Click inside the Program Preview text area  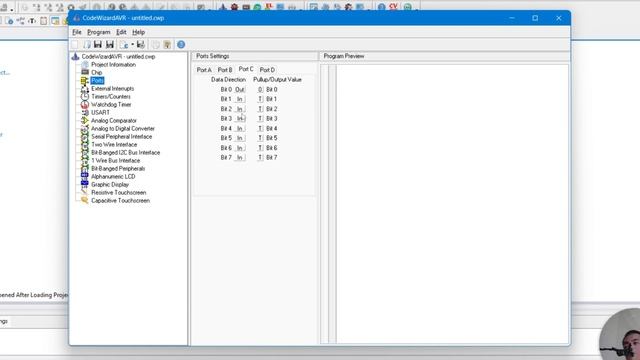(x=452, y=204)
